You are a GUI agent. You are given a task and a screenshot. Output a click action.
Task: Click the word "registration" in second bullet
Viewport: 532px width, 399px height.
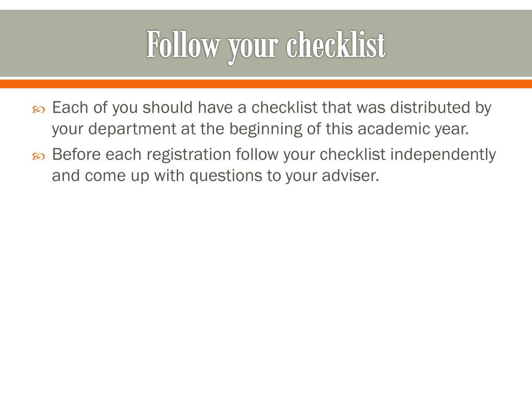(x=189, y=155)
